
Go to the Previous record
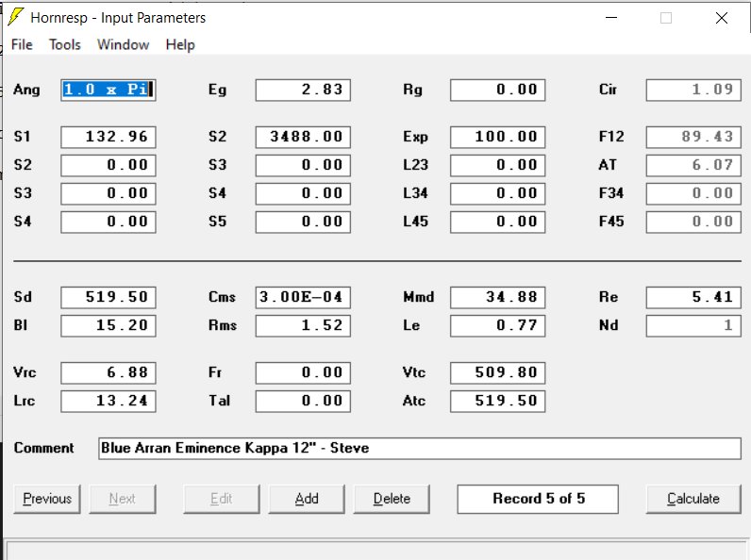pyautogui.click(x=47, y=499)
